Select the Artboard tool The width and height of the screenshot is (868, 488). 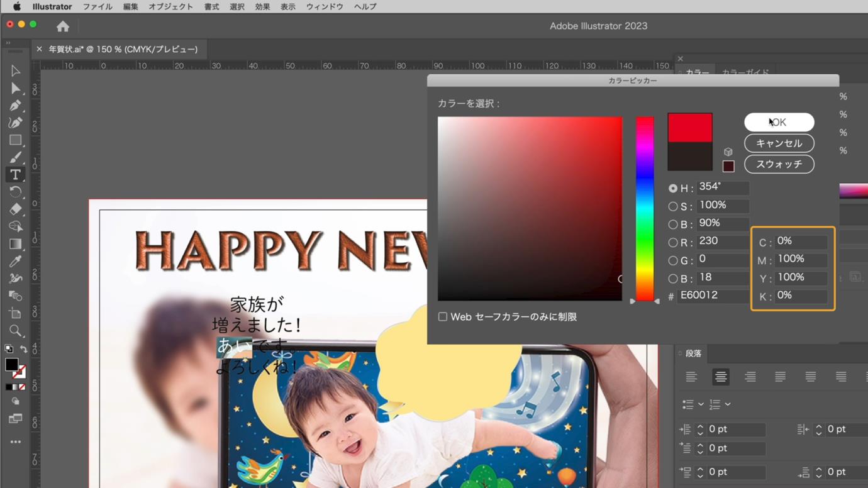tap(16, 313)
